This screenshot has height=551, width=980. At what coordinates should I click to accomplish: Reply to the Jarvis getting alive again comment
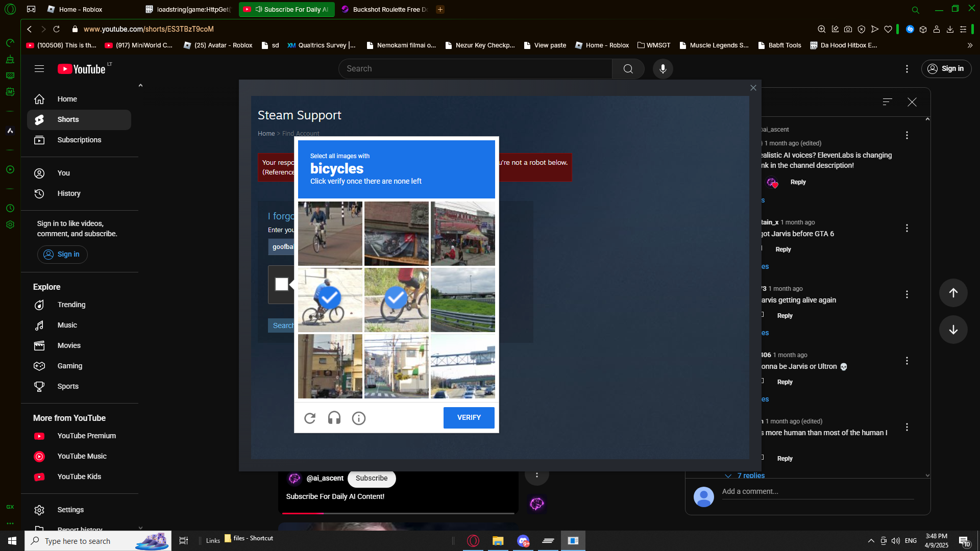click(785, 316)
